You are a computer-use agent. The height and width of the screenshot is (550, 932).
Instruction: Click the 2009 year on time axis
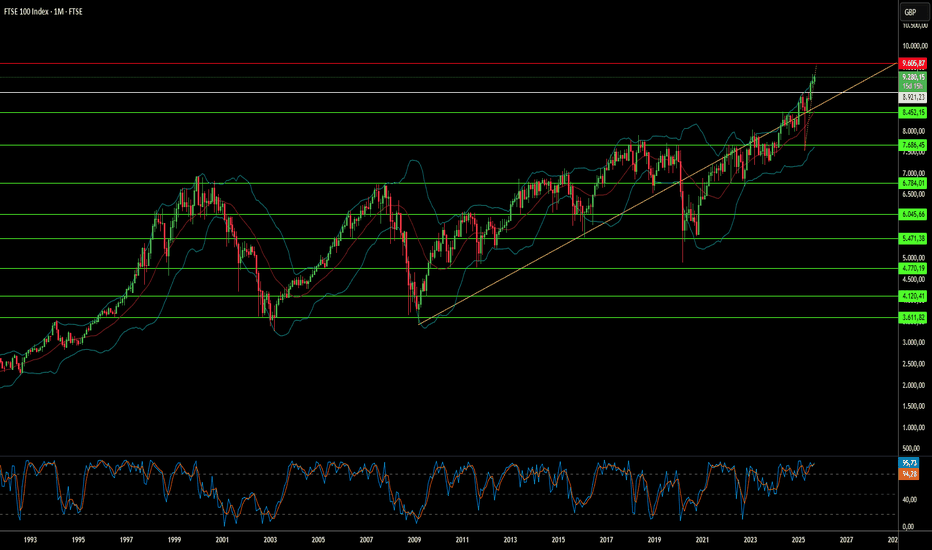pos(414,540)
